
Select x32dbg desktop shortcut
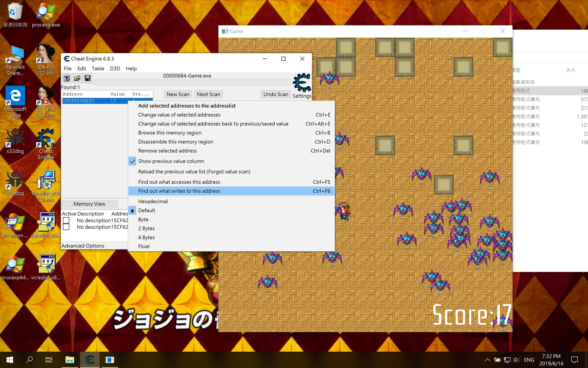(x=15, y=141)
